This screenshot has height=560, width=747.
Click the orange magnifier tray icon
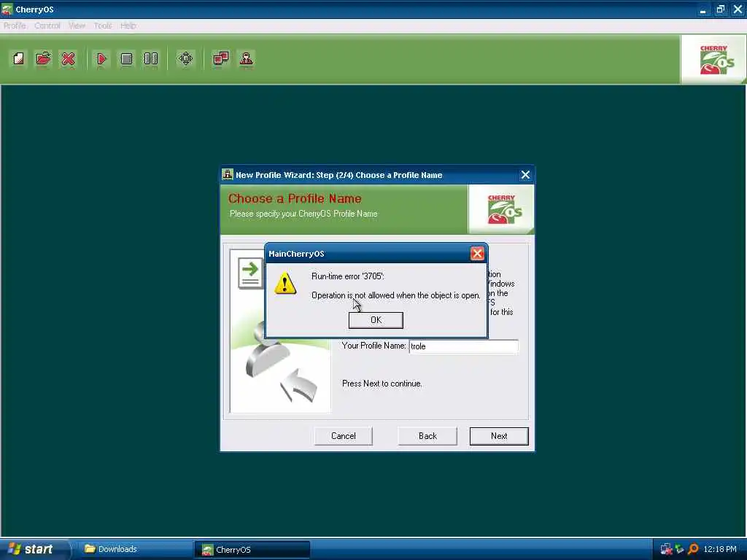(x=693, y=549)
